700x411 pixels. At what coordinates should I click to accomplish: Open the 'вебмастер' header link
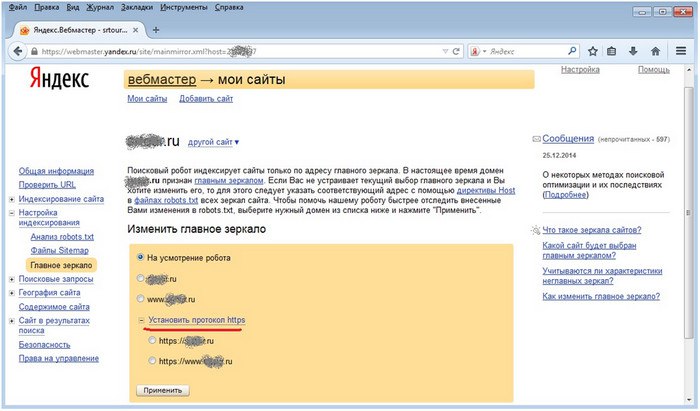point(162,79)
